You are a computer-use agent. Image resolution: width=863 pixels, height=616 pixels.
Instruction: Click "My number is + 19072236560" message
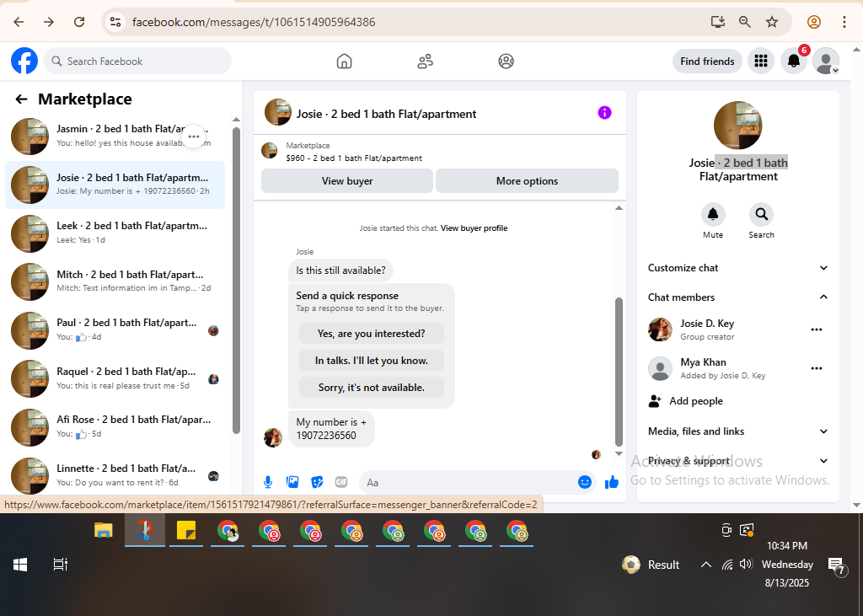coord(331,429)
